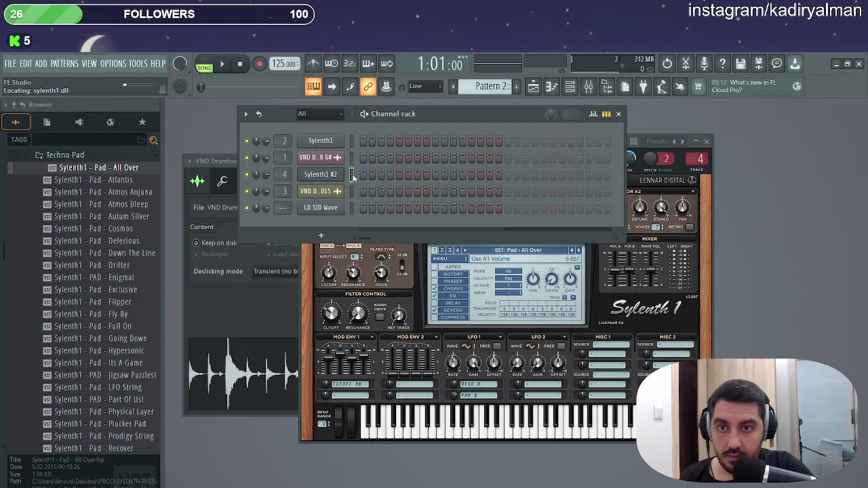Click the stamp tool icon
Viewport: 868px width, 488px height.
[x=386, y=87]
